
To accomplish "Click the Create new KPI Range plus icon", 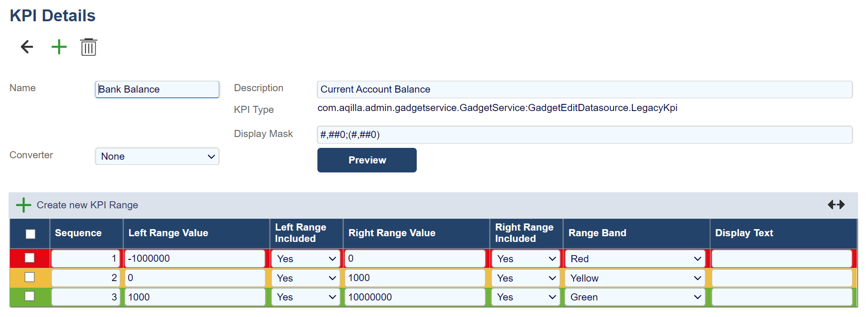I will (23, 205).
